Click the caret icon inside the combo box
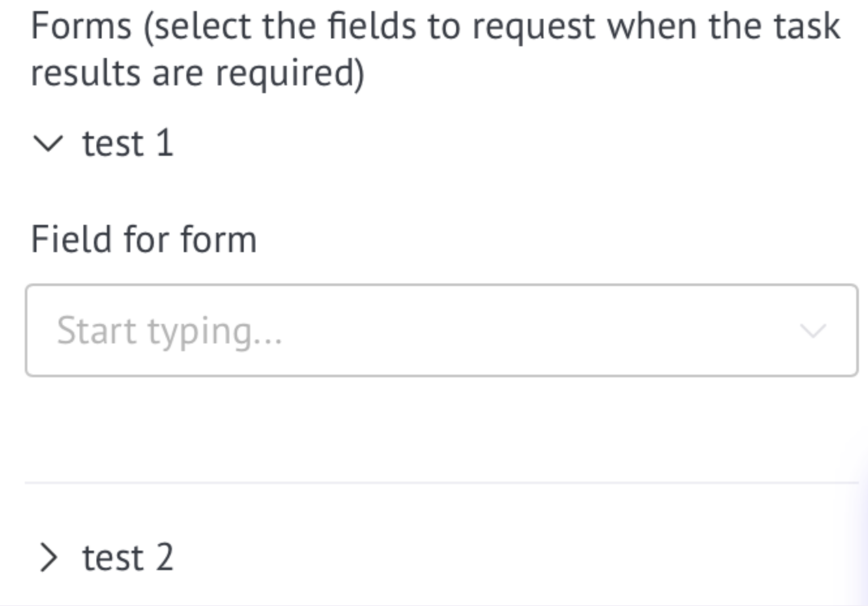This screenshot has width=868, height=606. (813, 331)
